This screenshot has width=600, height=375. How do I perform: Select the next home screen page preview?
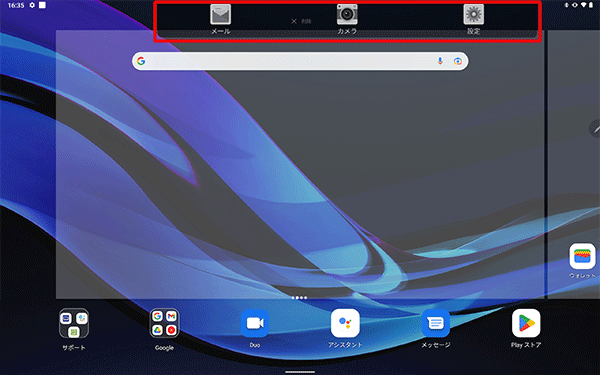click(574, 165)
